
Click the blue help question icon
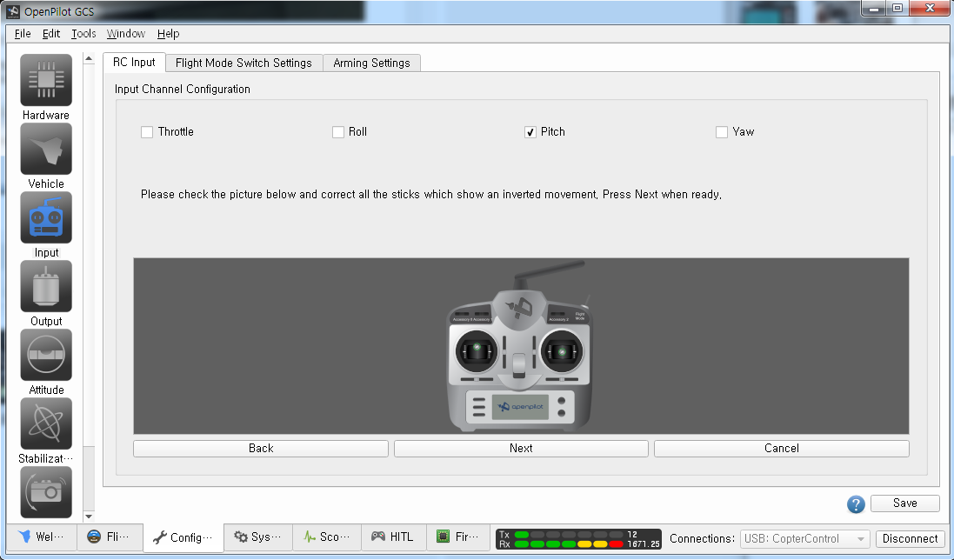856,504
